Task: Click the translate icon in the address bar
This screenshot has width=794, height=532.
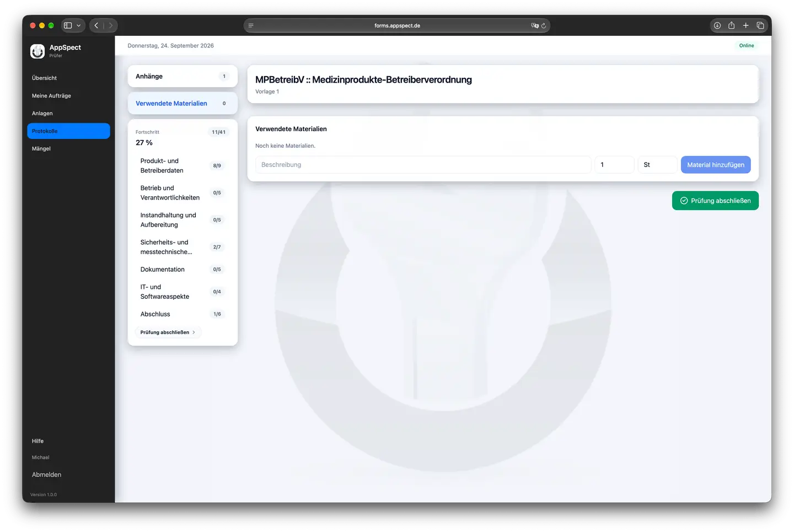Action: 534,25
